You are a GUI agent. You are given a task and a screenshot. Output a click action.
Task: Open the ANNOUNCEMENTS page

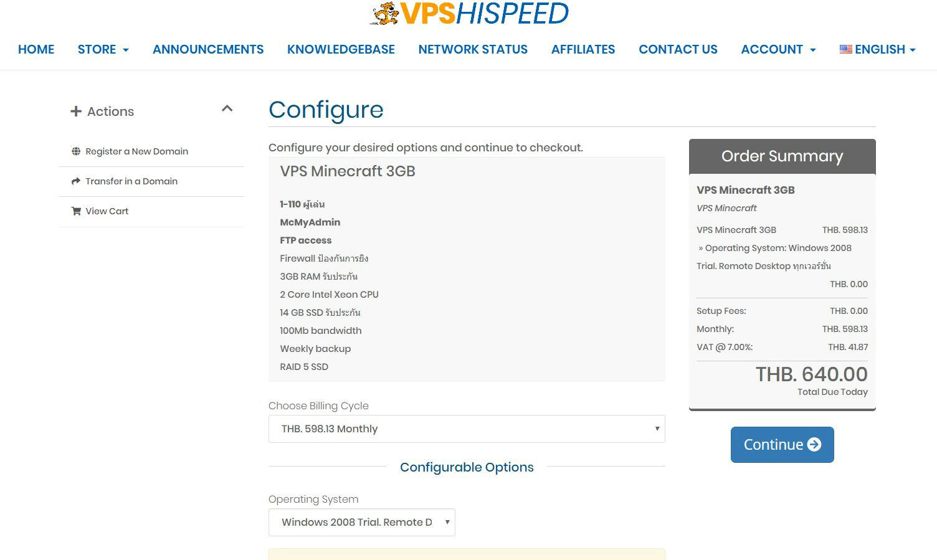point(208,49)
